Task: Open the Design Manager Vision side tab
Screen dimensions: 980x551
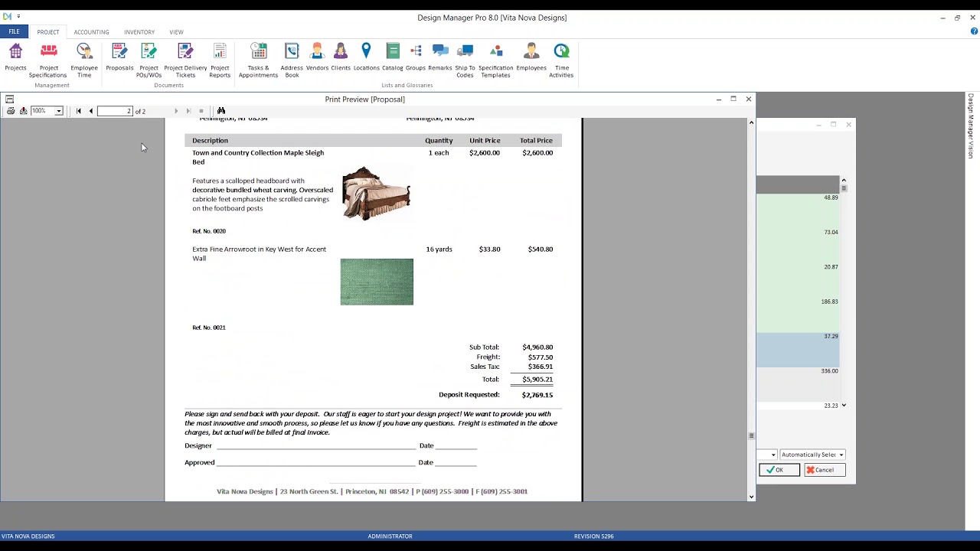Action: coord(971,126)
